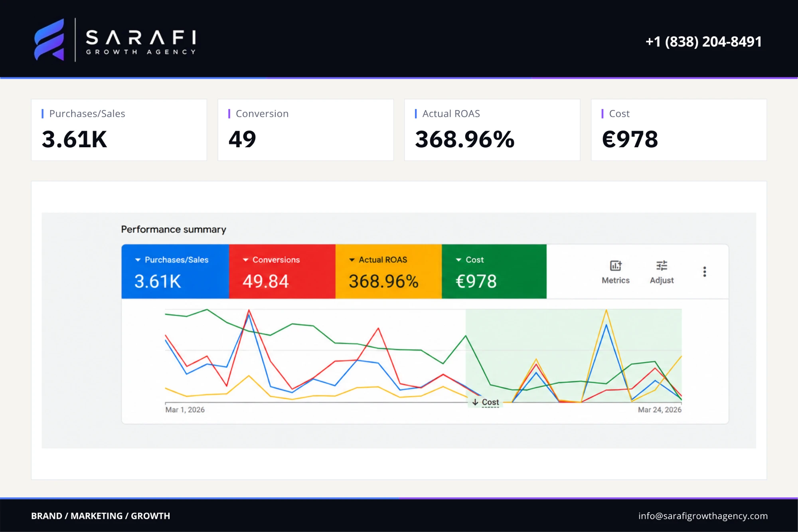Click the top Conversion card showing 49
The image size is (798, 532).
pos(306,130)
